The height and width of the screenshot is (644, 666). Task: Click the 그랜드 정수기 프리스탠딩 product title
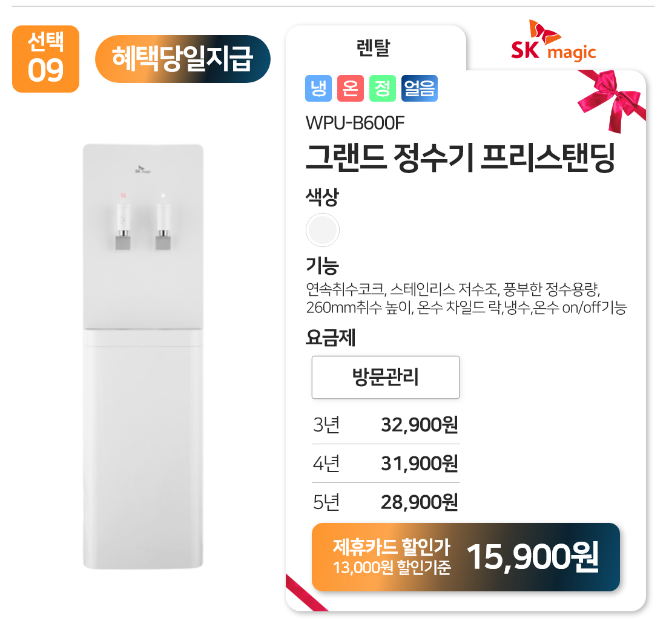460,158
